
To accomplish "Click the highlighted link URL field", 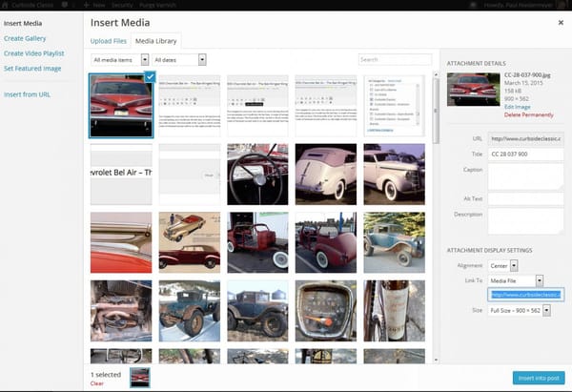I will (x=525, y=295).
